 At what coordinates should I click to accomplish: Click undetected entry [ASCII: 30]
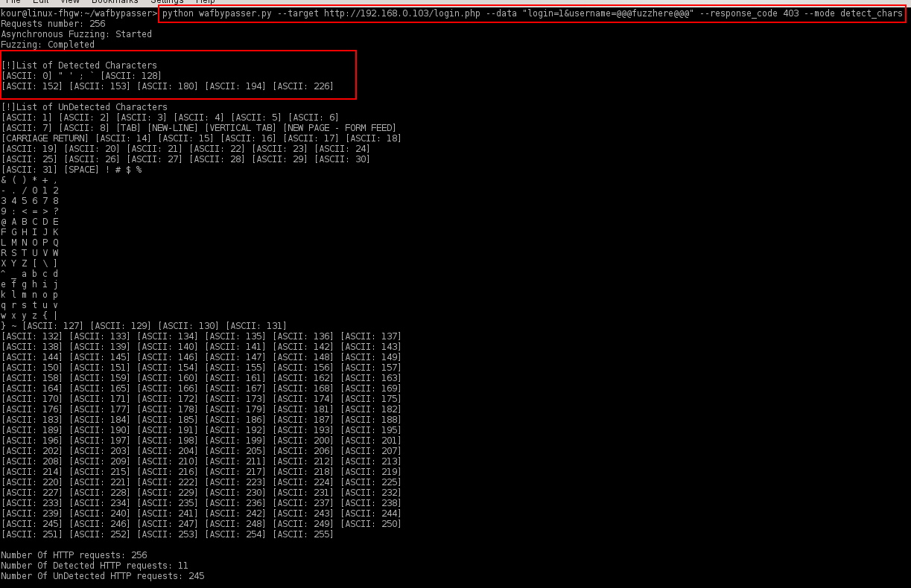tap(343, 159)
